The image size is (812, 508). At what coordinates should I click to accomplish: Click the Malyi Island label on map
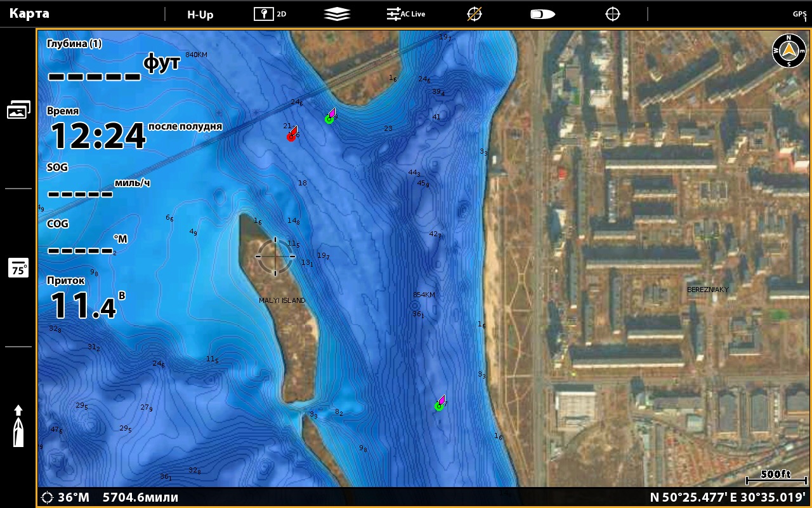tap(282, 300)
